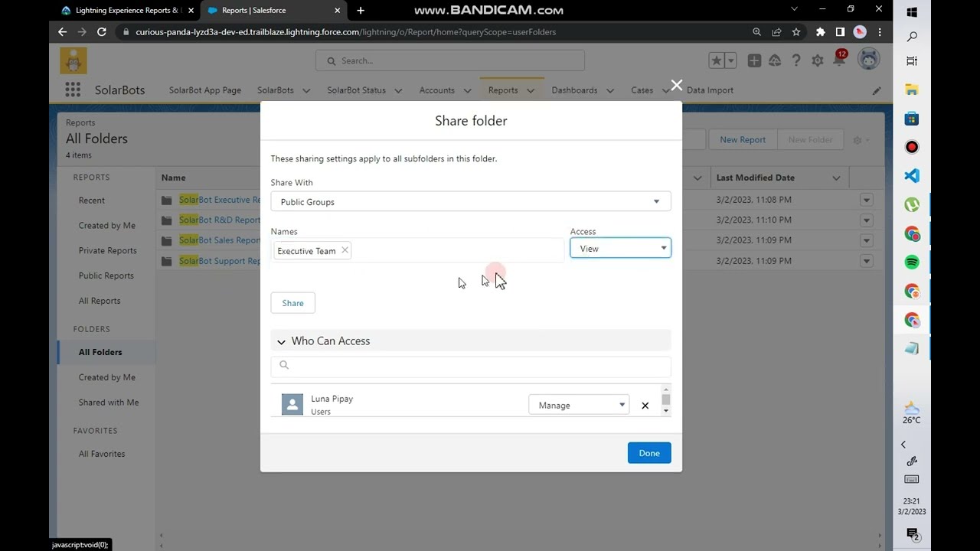Click the Guidance Center Trailhead icon
This screenshot has height=551, width=980.
click(775, 60)
